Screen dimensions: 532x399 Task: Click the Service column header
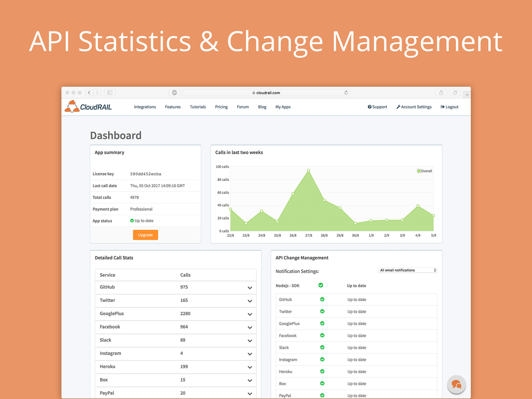coord(107,275)
